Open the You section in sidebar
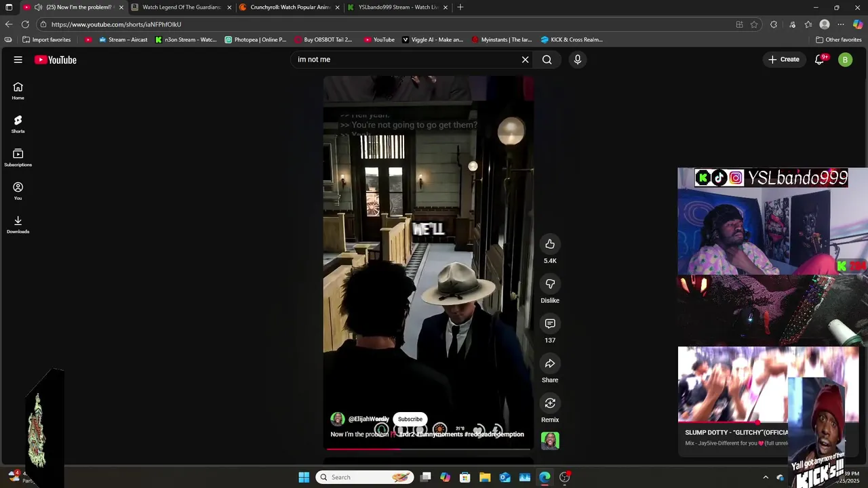 pyautogui.click(x=18, y=191)
